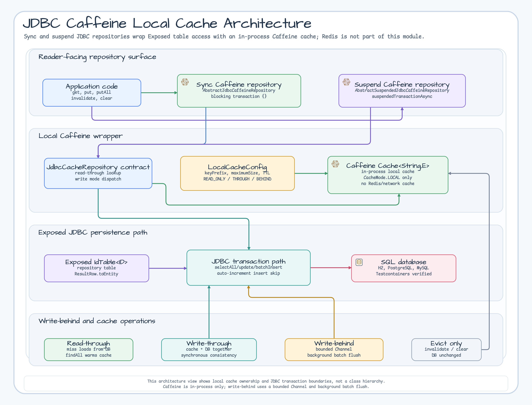Click the 'in-process local cache' text

(x=388, y=172)
